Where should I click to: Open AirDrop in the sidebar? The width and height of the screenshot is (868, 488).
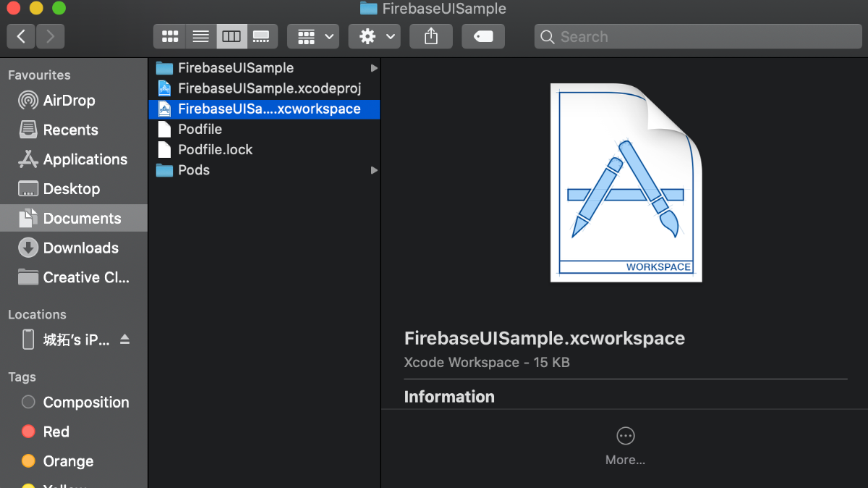click(x=74, y=101)
